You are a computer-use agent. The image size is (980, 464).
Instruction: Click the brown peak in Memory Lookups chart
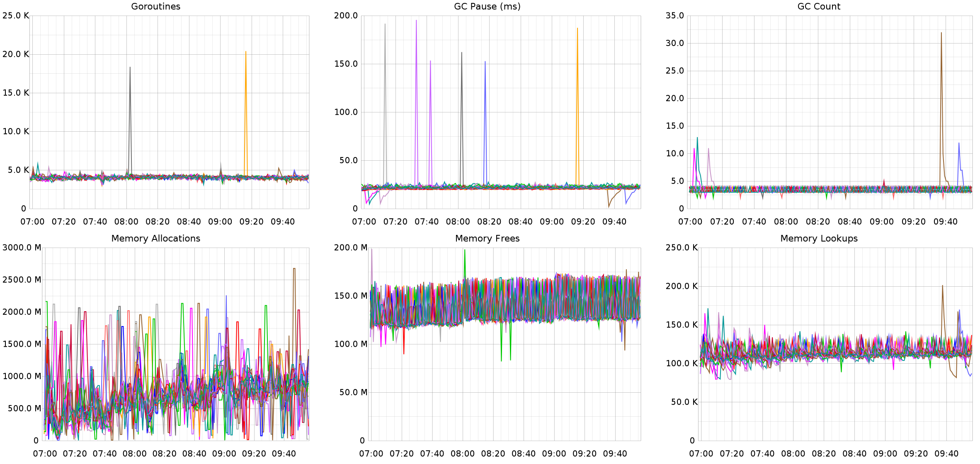click(942, 286)
